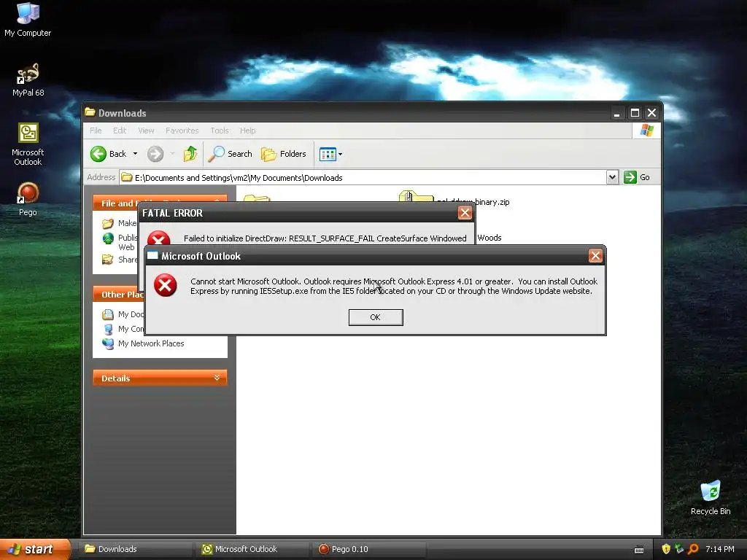The image size is (747, 560).
Task: Switch to Microsoft Outlook taskbar button
Action: coord(253,549)
